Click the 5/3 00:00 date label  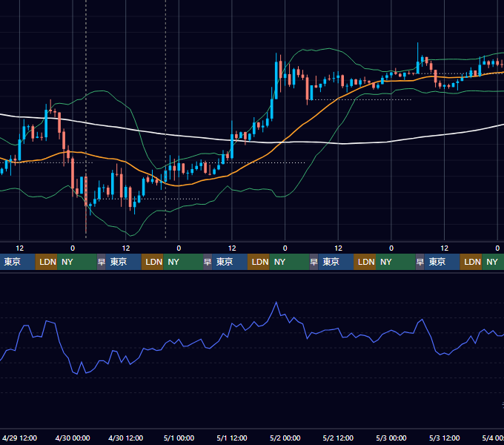coord(391,438)
